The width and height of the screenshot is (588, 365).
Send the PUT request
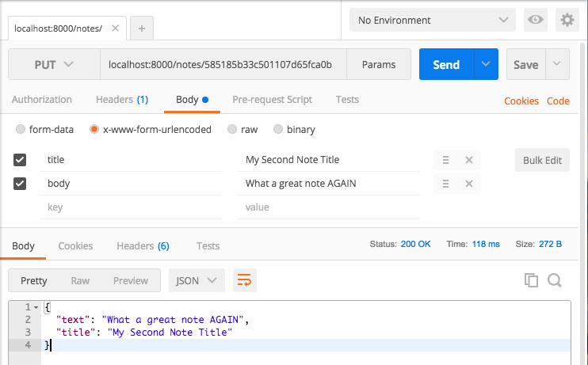pyautogui.click(x=446, y=64)
